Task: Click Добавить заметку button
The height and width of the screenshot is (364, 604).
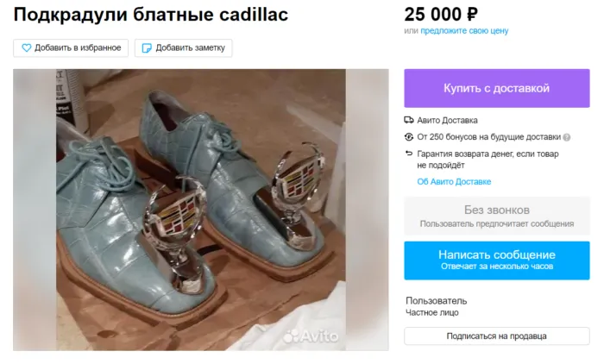Action: [183, 47]
